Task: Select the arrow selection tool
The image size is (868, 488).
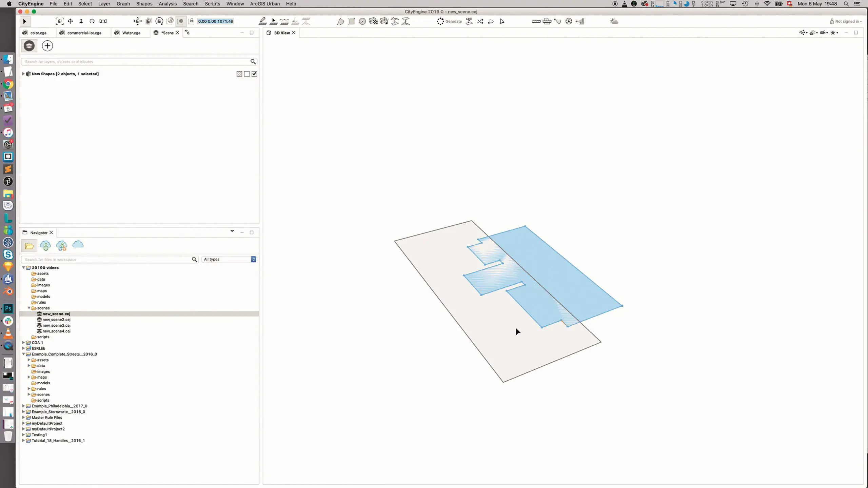Action: 25,21
